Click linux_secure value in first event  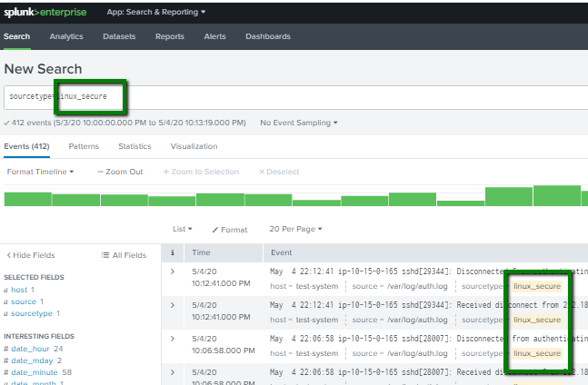537,286
